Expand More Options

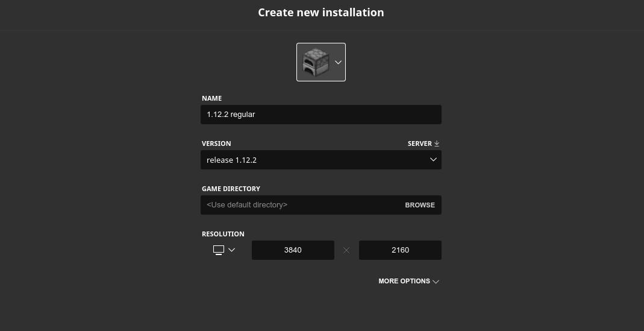tap(408, 281)
